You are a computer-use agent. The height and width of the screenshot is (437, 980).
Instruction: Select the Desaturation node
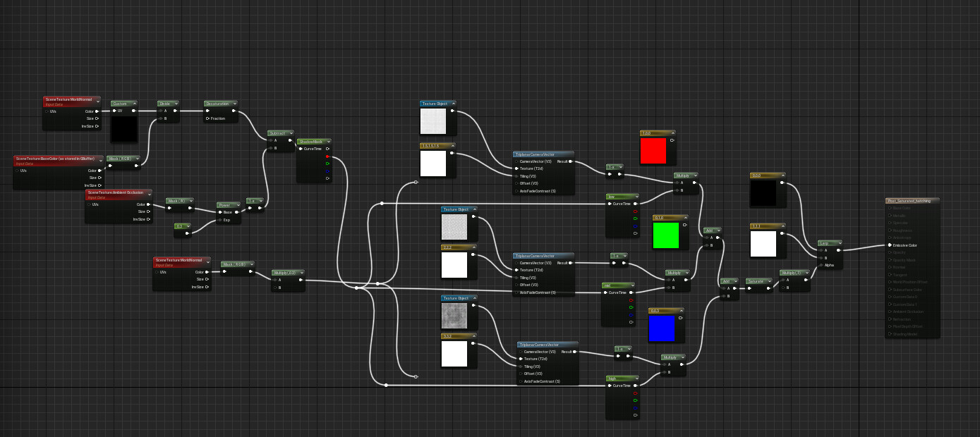[219, 104]
